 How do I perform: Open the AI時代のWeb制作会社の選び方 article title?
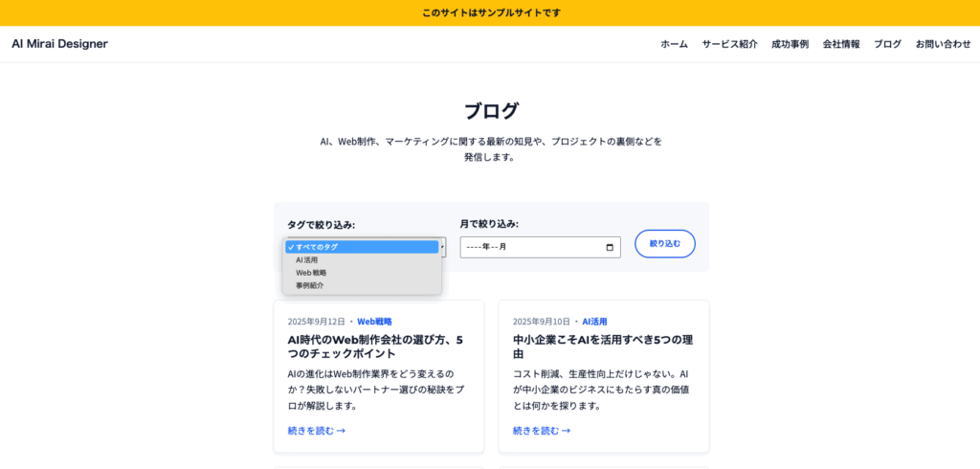(375, 346)
